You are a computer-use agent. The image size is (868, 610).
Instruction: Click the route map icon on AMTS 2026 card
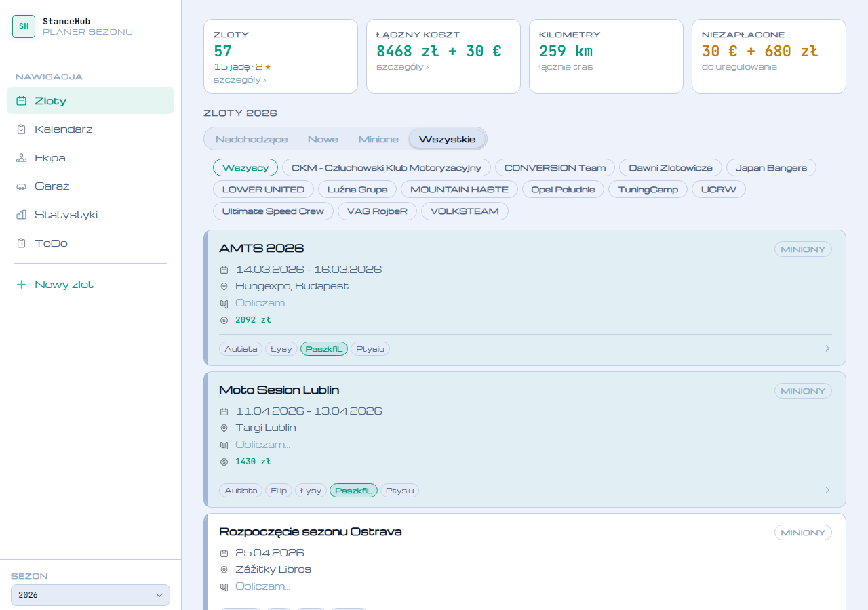click(x=224, y=304)
